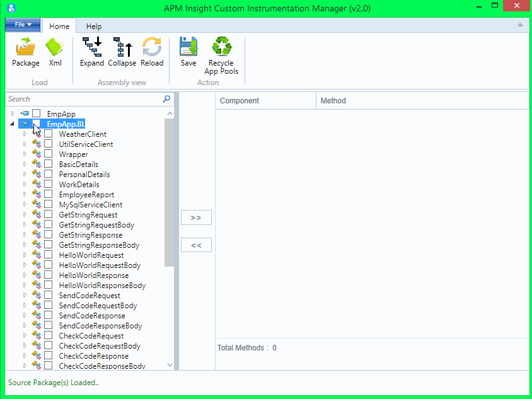Click the << remove button
The image size is (532, 399).
pyautogui.click(x=196, y=245)
